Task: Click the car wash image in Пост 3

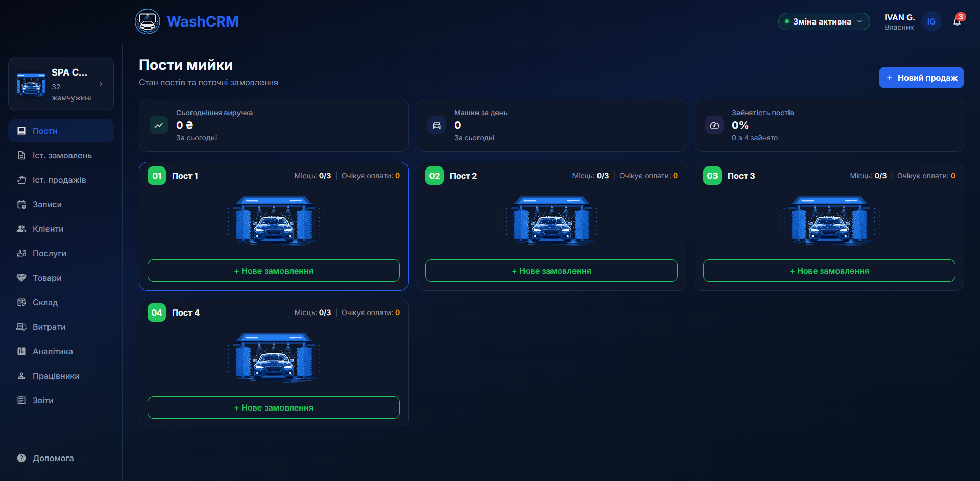Action: [x=829, y=220]
